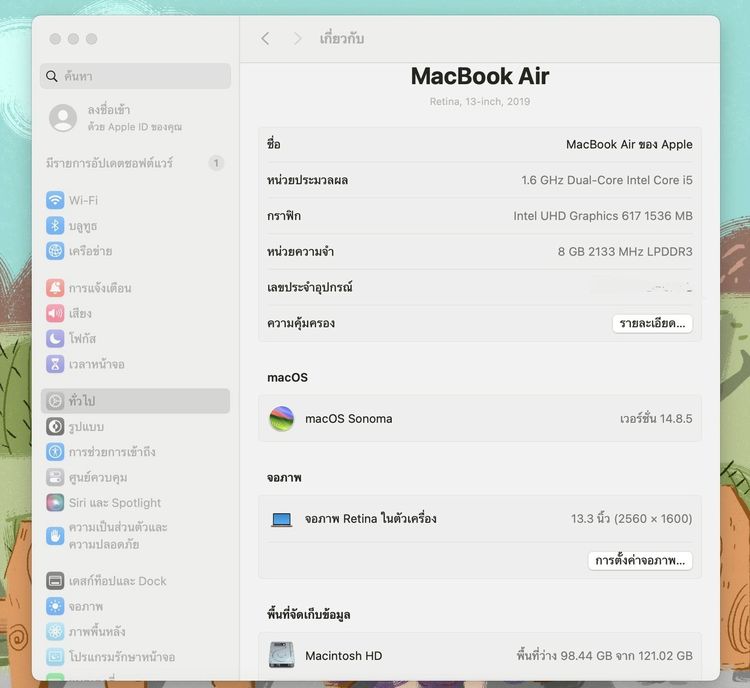The image size is (750, 688).
Task: Open Accessibility (การช่วยการเข้าถึง) icon
Action: point(55,452)
